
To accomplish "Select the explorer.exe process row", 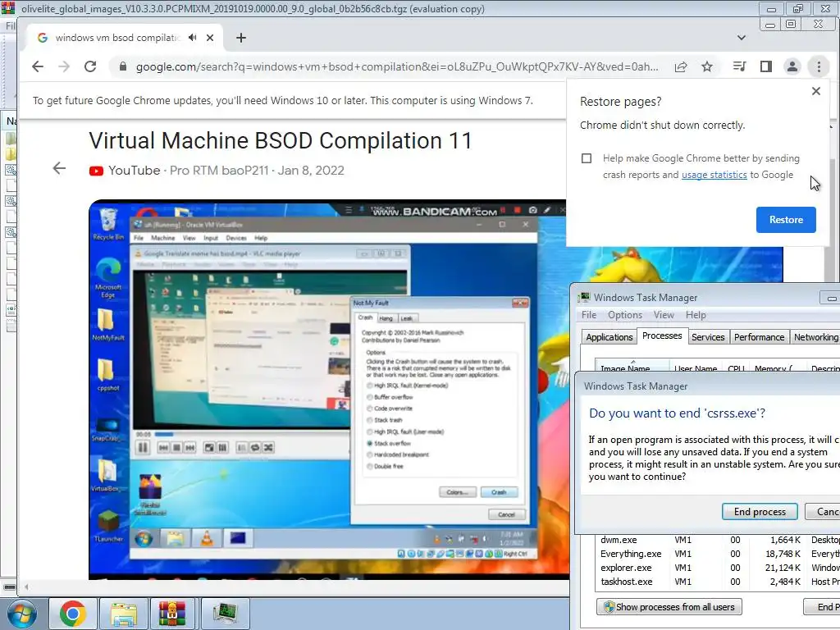I will (717, 568).
